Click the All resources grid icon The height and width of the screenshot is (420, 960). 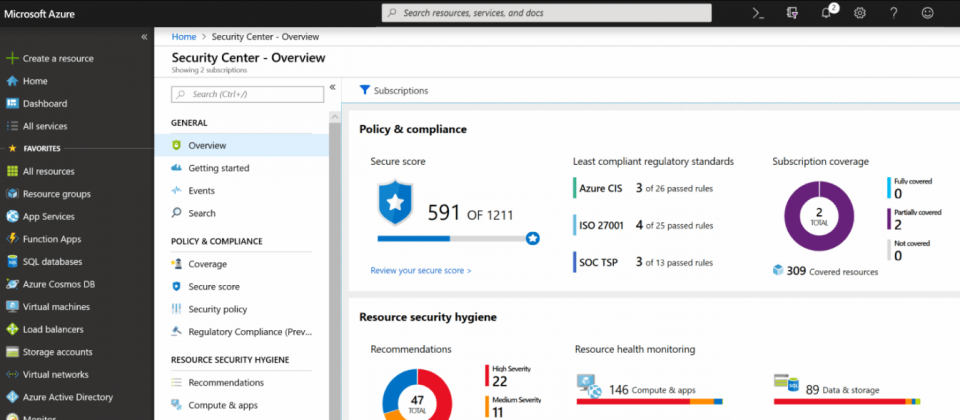point(12,171)
